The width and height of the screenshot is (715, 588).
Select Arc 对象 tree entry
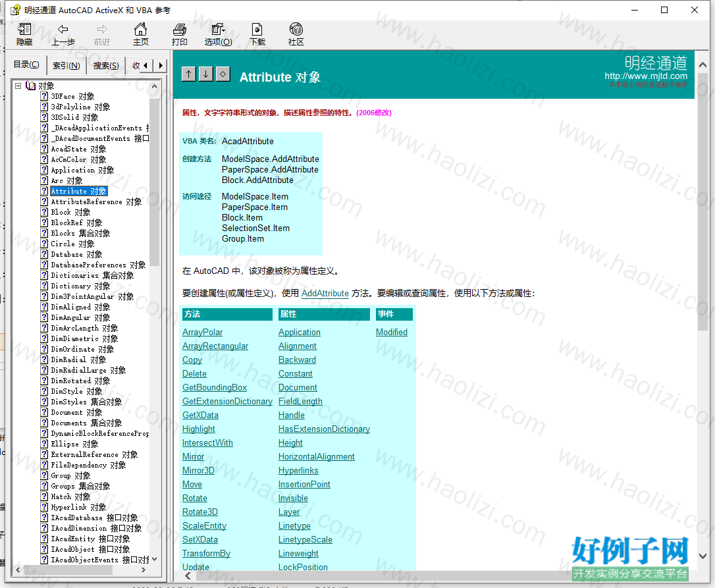(66, 180)
